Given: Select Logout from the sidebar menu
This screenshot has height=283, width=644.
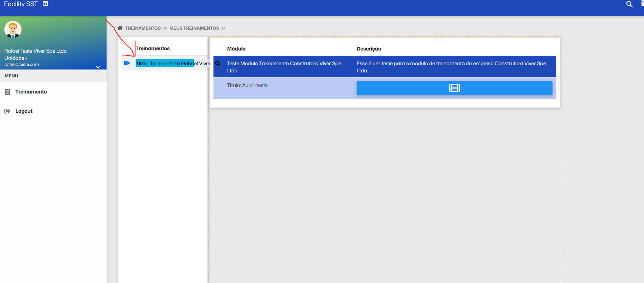Looking at the screenshot, I should coord(24,111).
